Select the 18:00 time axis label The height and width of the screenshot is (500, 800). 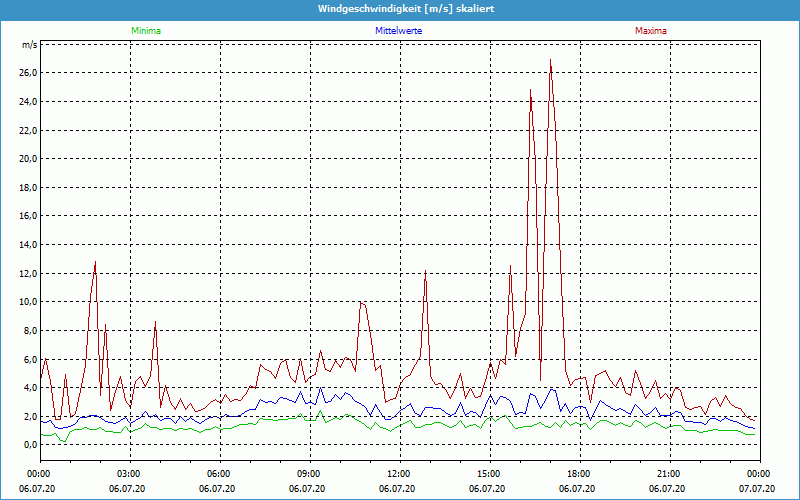click(578, 473)
